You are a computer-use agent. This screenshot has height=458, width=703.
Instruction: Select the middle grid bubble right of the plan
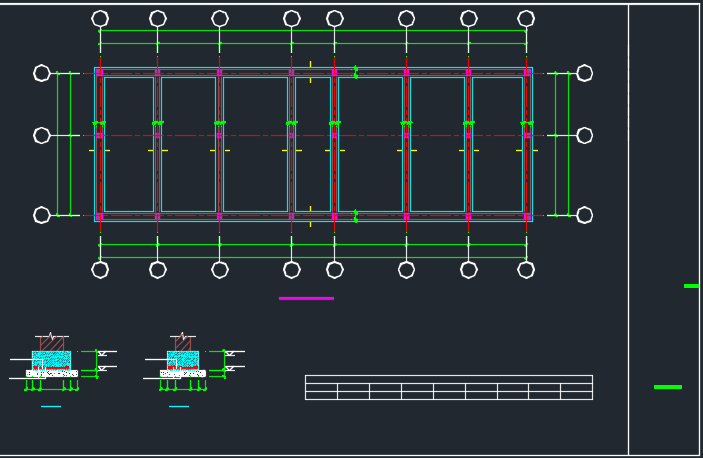point(584,135)
